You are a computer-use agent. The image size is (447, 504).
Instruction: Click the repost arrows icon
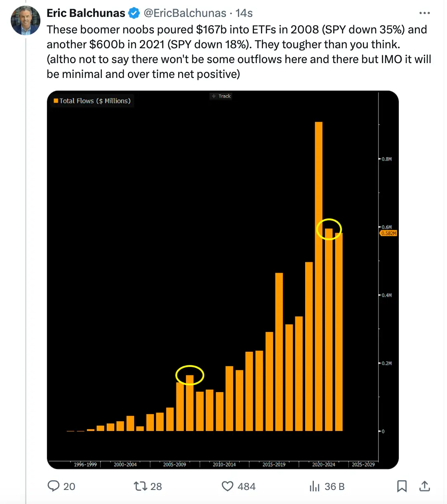tap(141, 486)
